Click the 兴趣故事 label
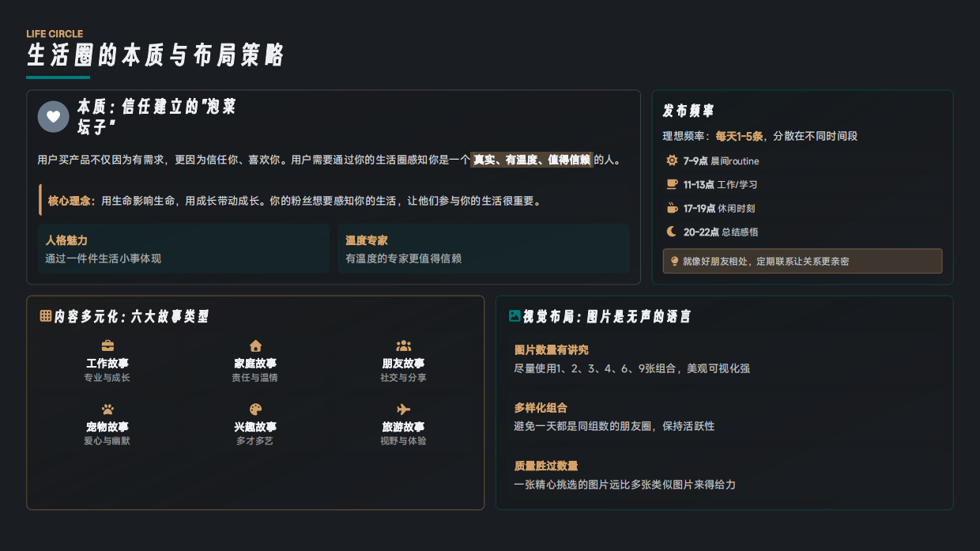The width and height of the screenshot is (980, 551). point(255,427)
